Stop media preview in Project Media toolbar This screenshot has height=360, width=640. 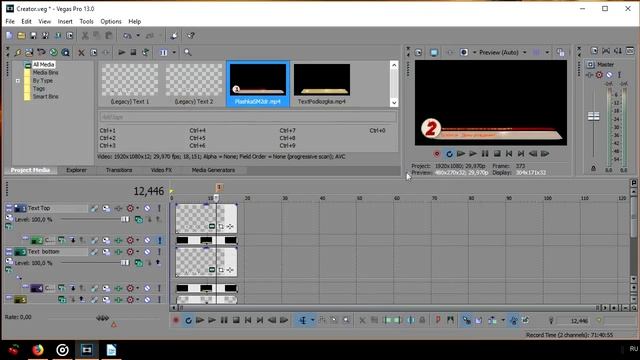click(x=133, y=53)
